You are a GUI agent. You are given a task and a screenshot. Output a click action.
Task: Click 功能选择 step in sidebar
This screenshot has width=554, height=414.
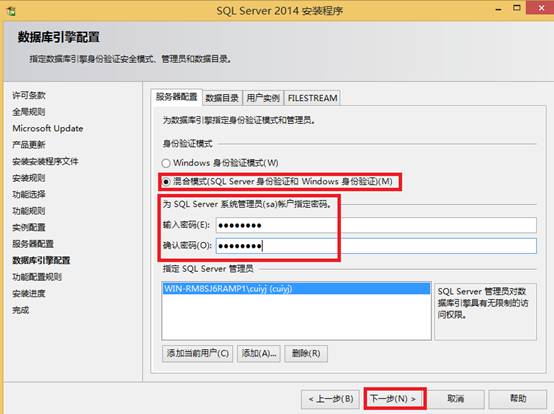[x=29, y=194]
